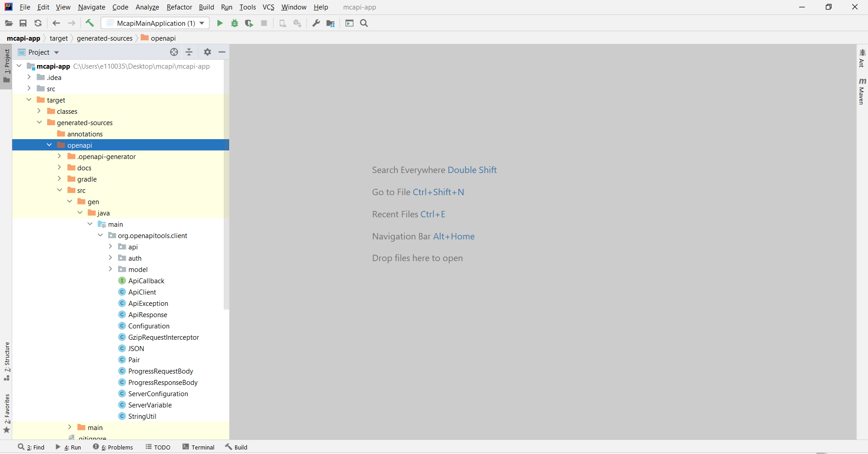The width and height of the screenshot is (868, 454).
Task: Hide the Project panel with minus icon
Action: point(222,52)
